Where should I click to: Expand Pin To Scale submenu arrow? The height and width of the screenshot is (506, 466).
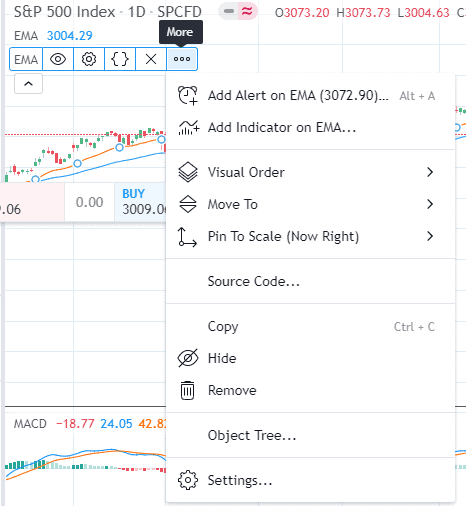click(430, 236)
